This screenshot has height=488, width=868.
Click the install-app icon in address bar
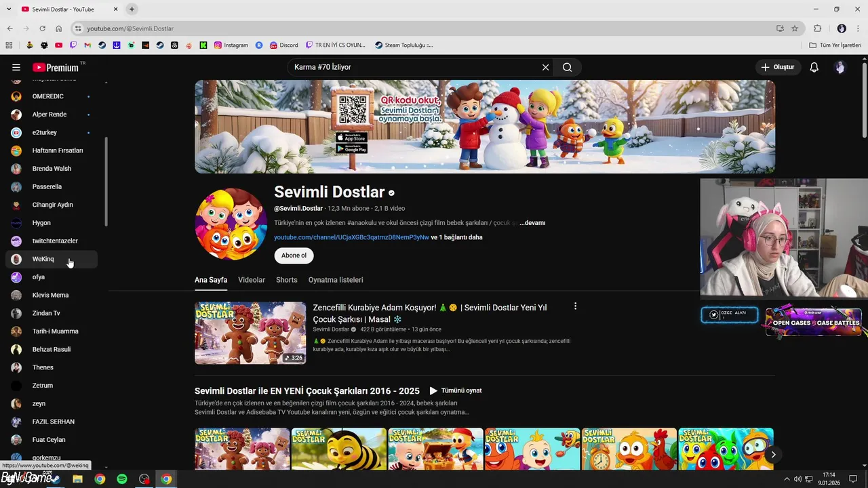coord(780,28)
